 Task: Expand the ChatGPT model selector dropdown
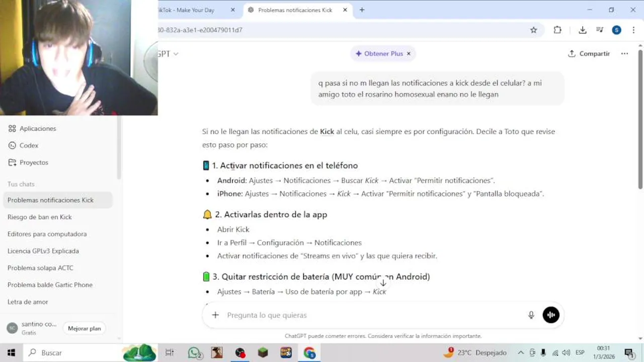click(168, 54)
